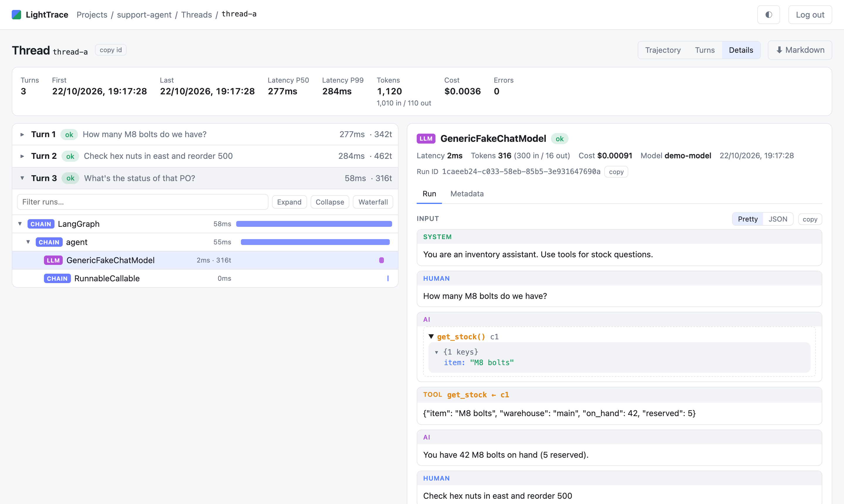Image resolution: width=844 pixels, height=504 pixels.
Task: Click the ok status badge on Turn 2
Action: point(70,156)
